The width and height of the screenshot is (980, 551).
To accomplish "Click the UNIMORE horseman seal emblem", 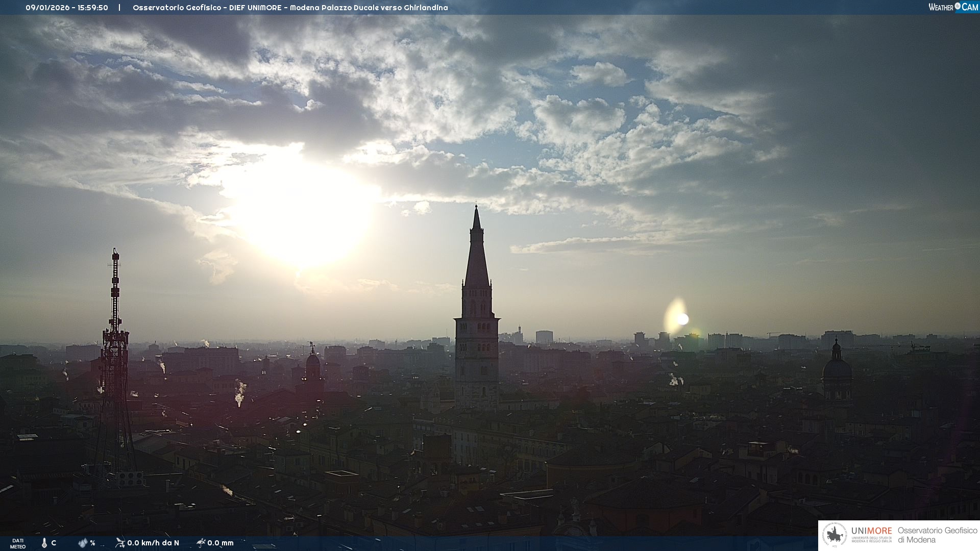I will pyautogui.click(x=835, y=535).
